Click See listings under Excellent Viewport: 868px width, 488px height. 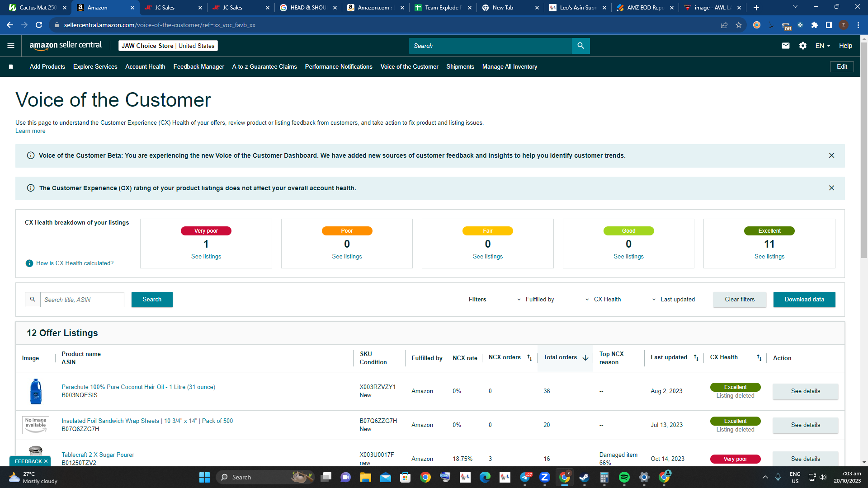coord(769,257)
